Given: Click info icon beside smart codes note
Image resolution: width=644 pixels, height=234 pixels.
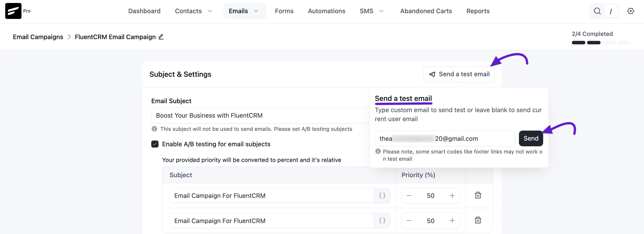Looking at the screenshot, I should (378, 151).
